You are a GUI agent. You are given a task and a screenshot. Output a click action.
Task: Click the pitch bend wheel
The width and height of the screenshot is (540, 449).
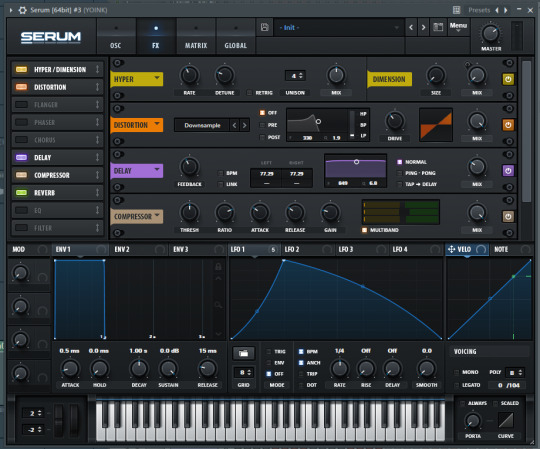click(59, 419)
